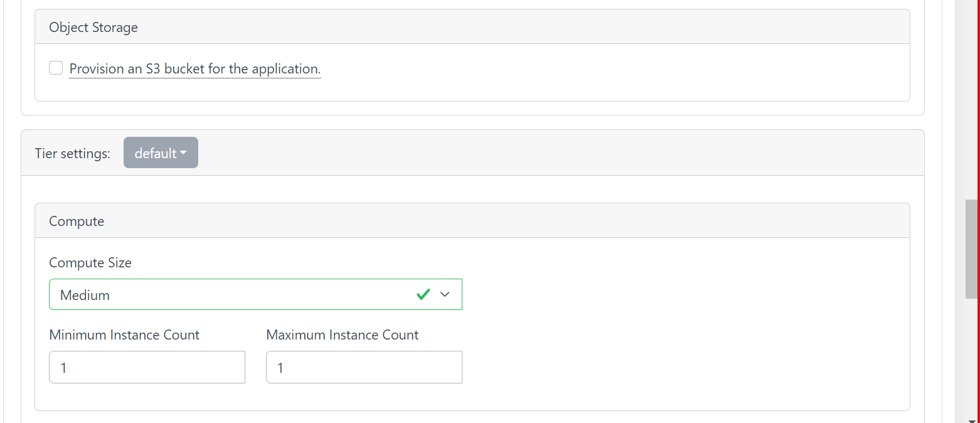Click the green validation checkmark icon

423,294
